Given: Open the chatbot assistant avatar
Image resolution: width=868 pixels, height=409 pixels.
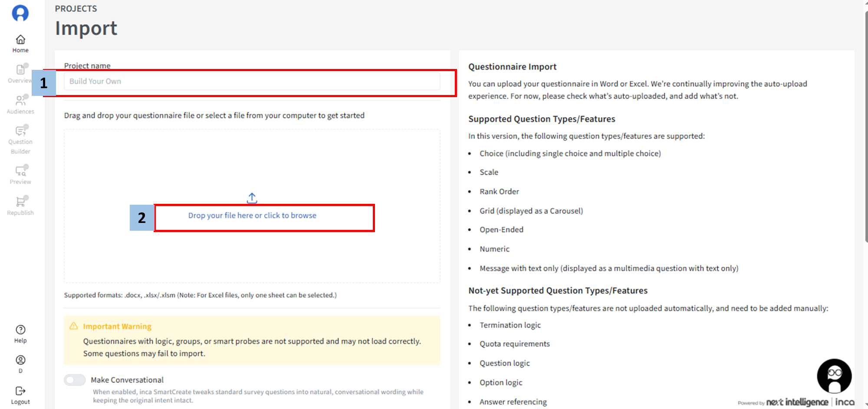Looking at the screenshot, I should (x=834, y=376).
